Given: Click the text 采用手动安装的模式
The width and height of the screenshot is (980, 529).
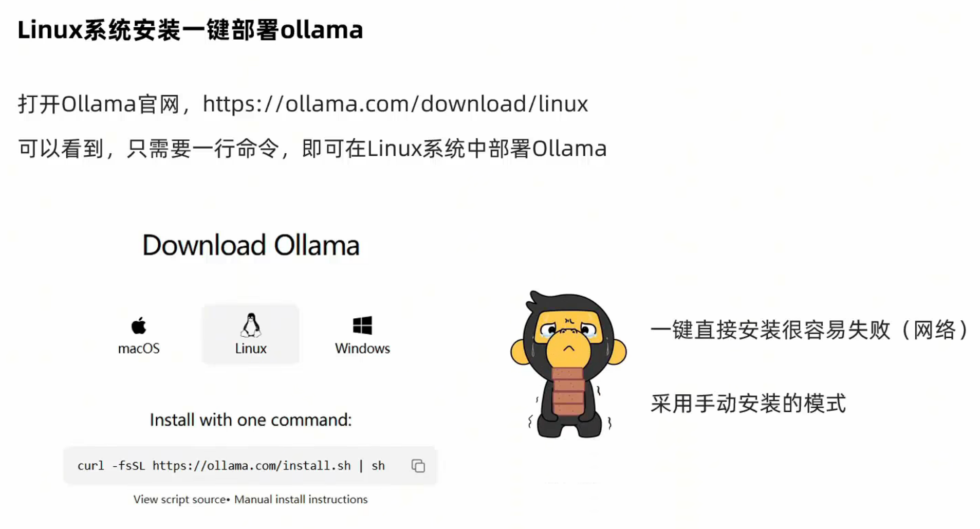Looking at the screenshot, I should 748,404.
